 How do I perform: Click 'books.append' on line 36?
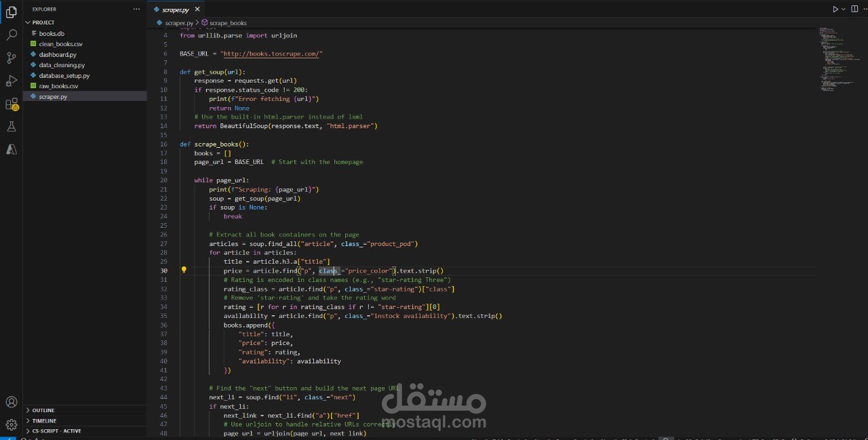pyautogui.click(x=245, y=325)
